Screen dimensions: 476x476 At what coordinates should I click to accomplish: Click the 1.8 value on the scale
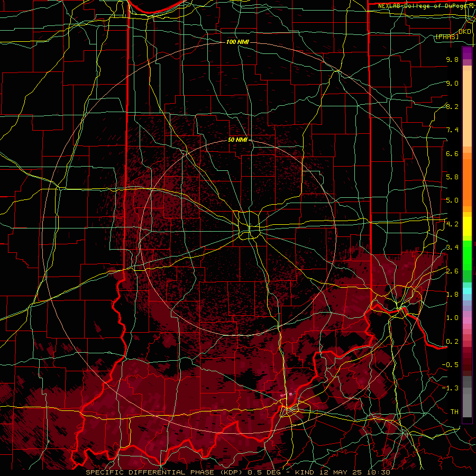click(x=452, y=295)
